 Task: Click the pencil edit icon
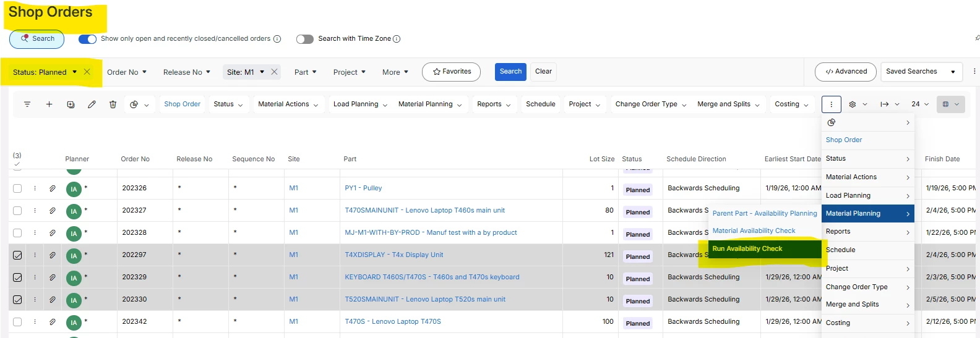92,104
